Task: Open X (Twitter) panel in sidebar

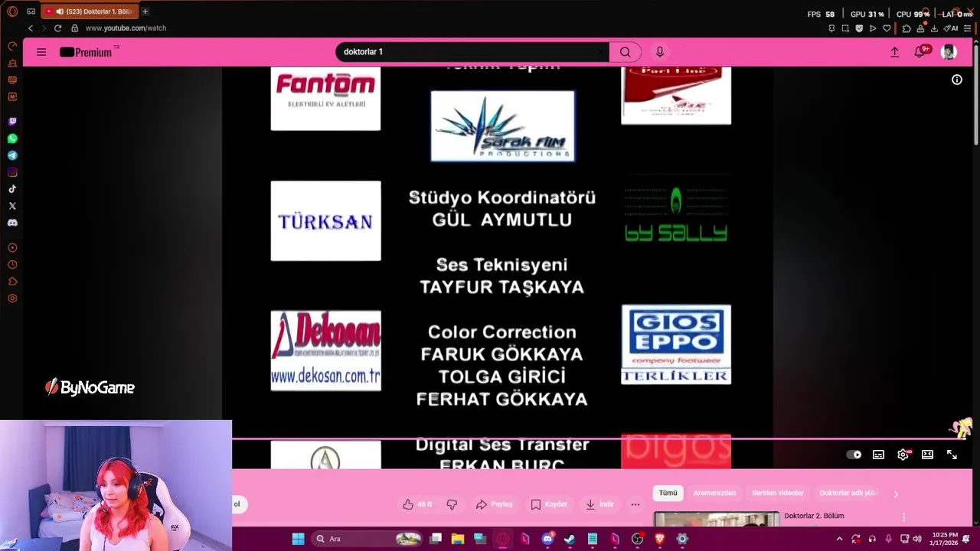Action: 12,206
